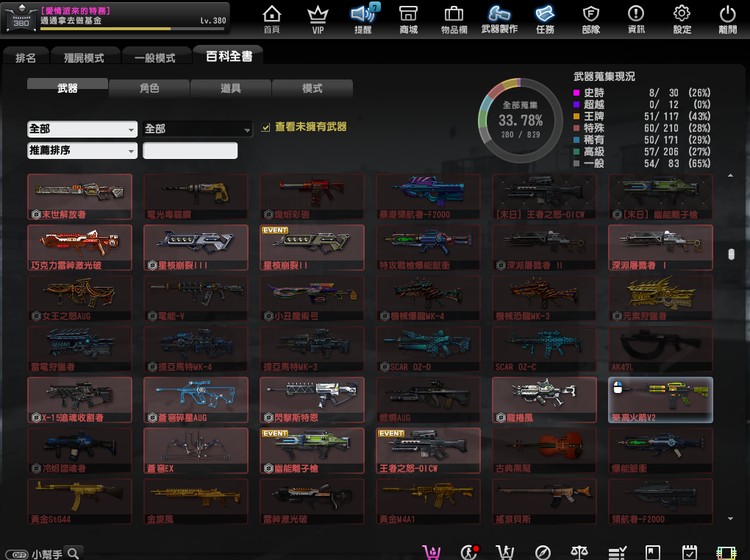Select the 蒼穹EX bow card
Image resolution: width=750 pixels, height=560 pixels.
click(x=196, y=450)
